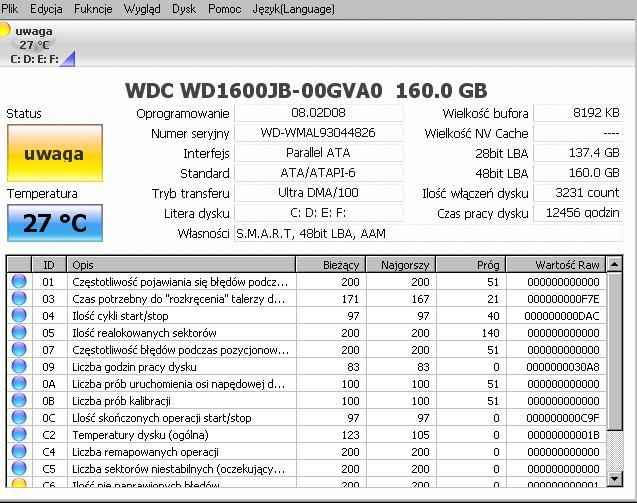Open the Plik menu
The image size is (637, 503).
10,9
